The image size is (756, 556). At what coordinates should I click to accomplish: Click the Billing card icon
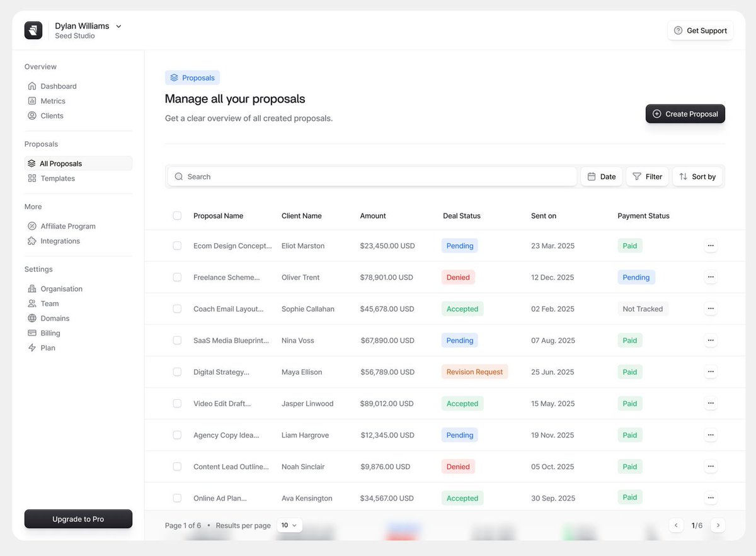[32, 333]
